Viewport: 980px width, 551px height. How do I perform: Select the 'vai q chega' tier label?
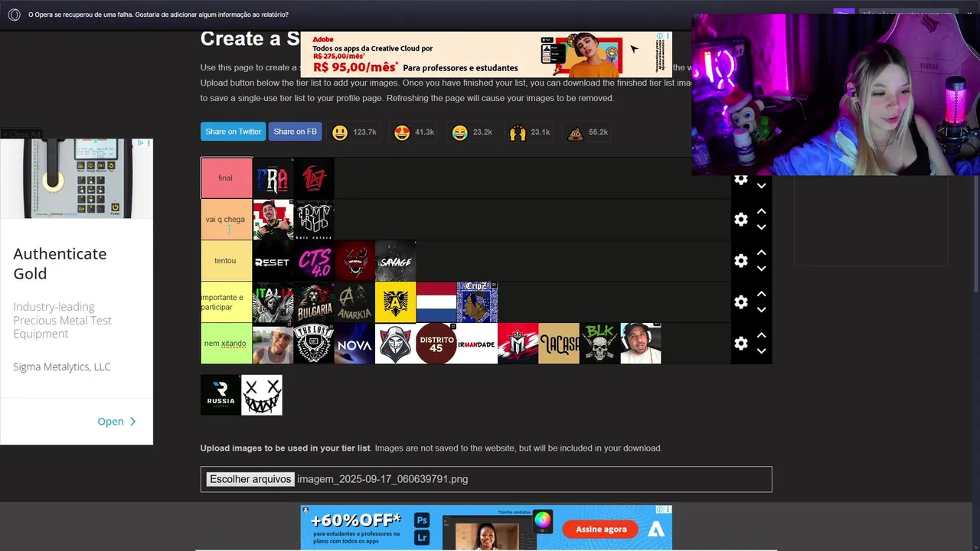click(226, 220)
